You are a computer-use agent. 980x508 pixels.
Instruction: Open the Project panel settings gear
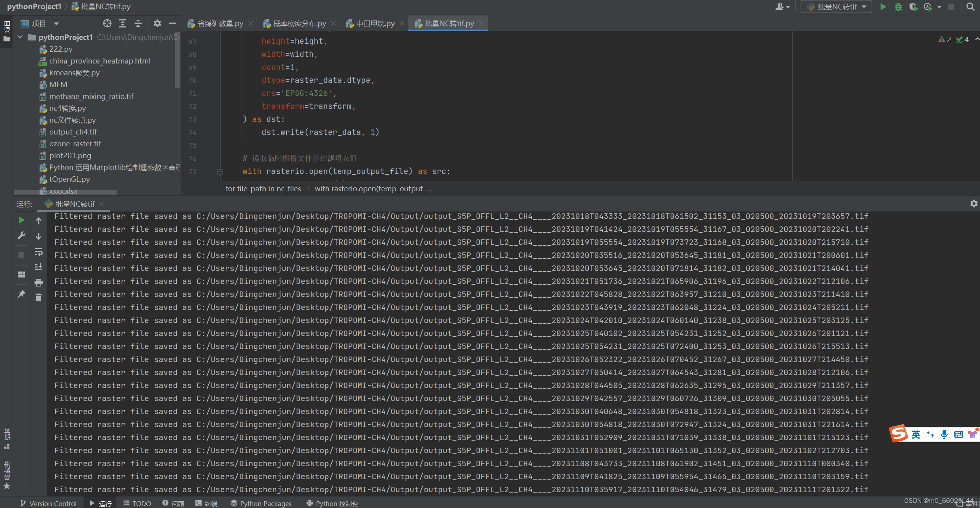coord(157,23)
